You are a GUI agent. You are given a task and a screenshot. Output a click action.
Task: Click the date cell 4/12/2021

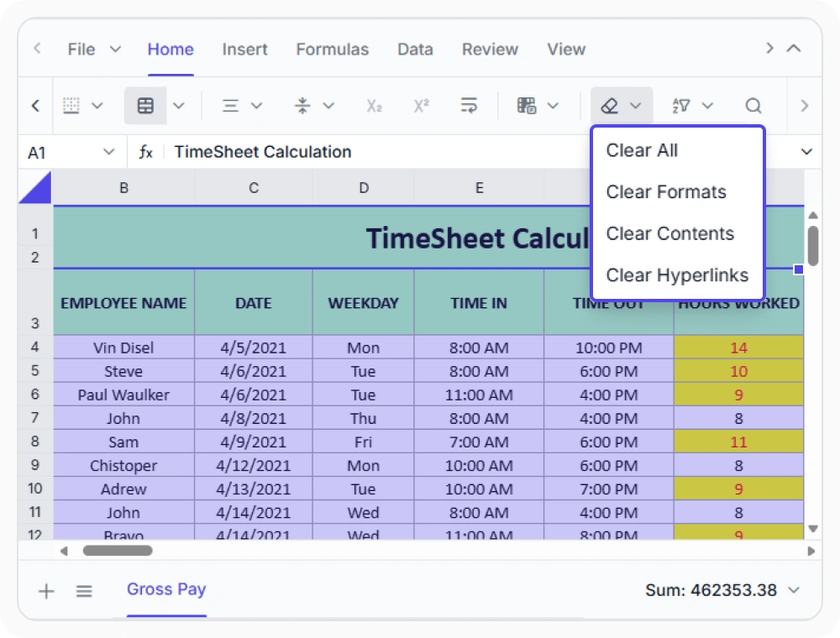click(254, 465)
